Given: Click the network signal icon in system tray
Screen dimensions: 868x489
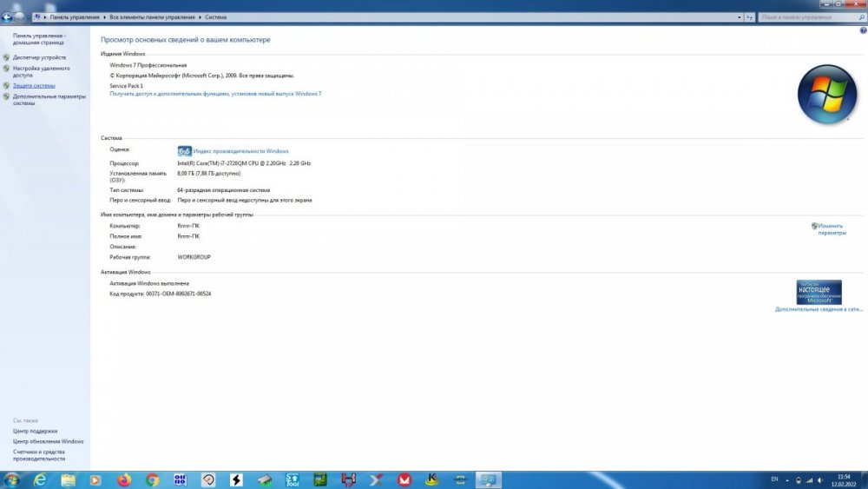Looking at the screenshot, I should point(809,480).
